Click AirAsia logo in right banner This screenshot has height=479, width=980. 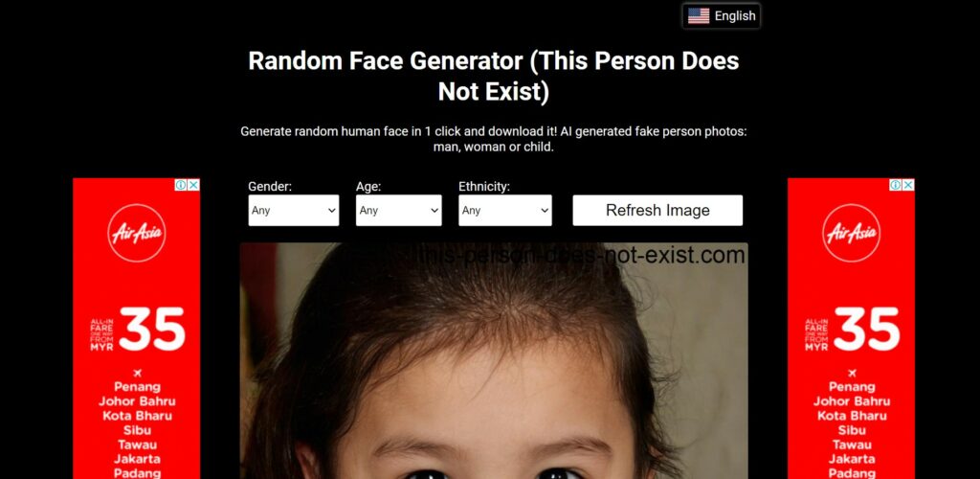pos(851,233)
